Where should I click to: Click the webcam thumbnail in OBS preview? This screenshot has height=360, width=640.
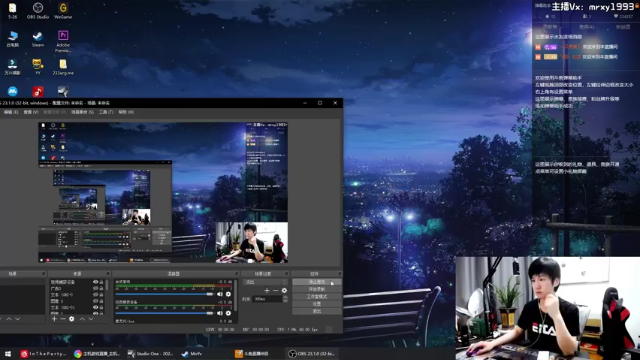pyautogui.click(x=251, y=242)
